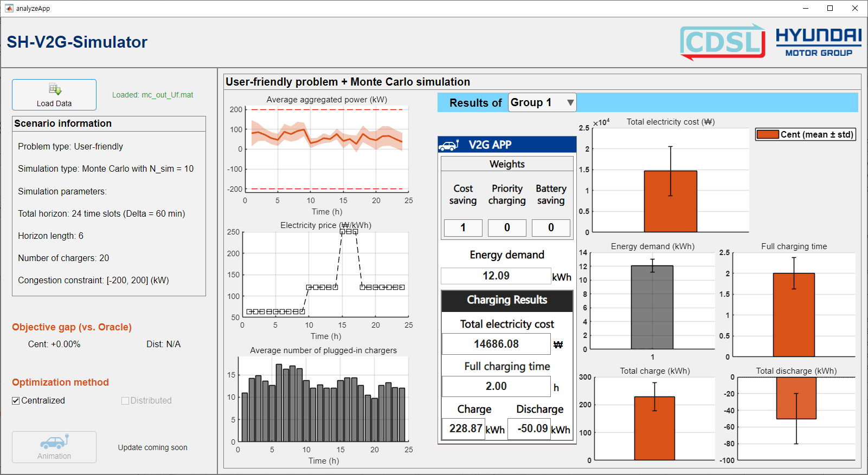Click the Priority charging weight field
The image size is (868, 475).
click(507, 227)
